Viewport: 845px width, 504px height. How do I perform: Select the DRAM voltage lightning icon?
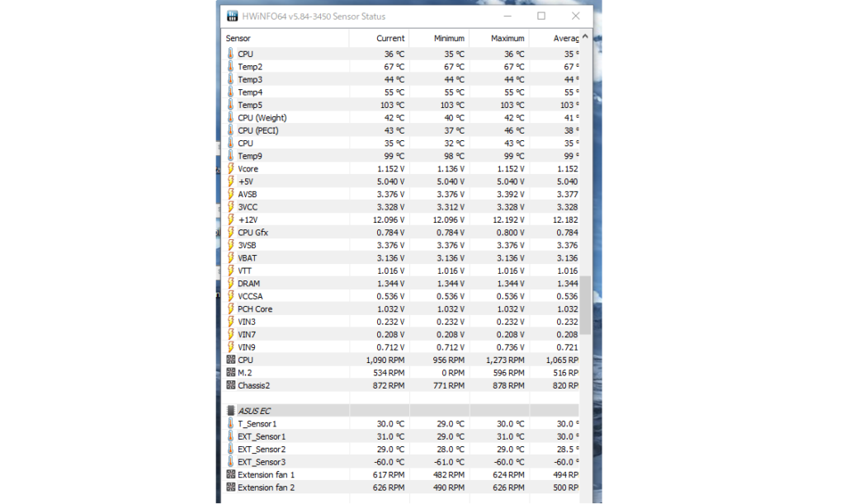[x=231, y=283]
